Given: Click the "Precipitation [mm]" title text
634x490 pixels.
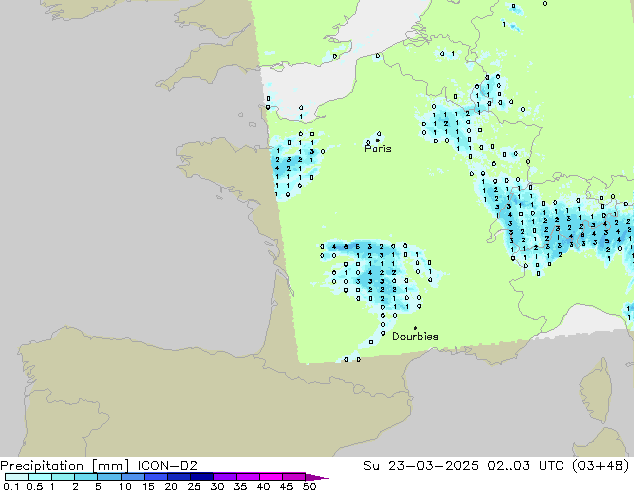Looking at the screenshot, I should point(65,466).
